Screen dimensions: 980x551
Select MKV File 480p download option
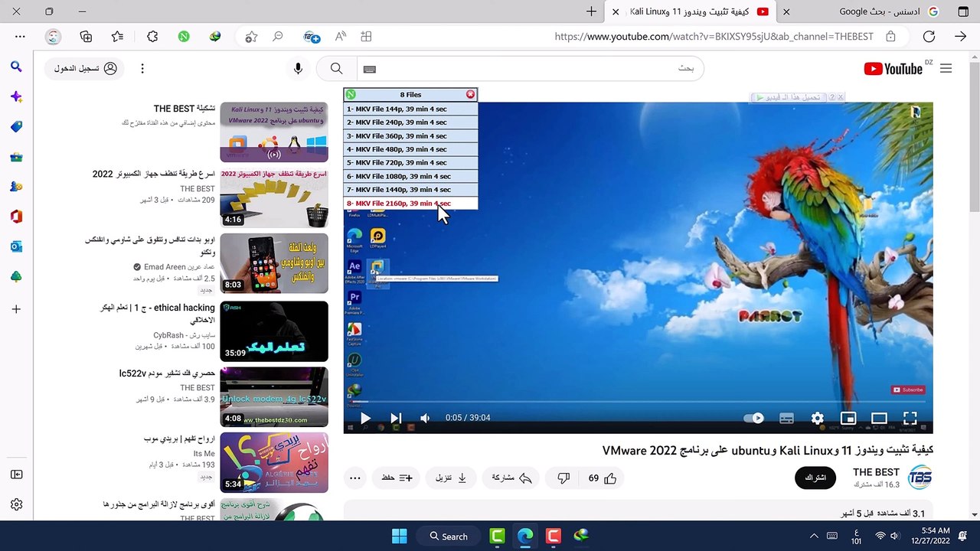pyautogui.click(x=410, y=149)
